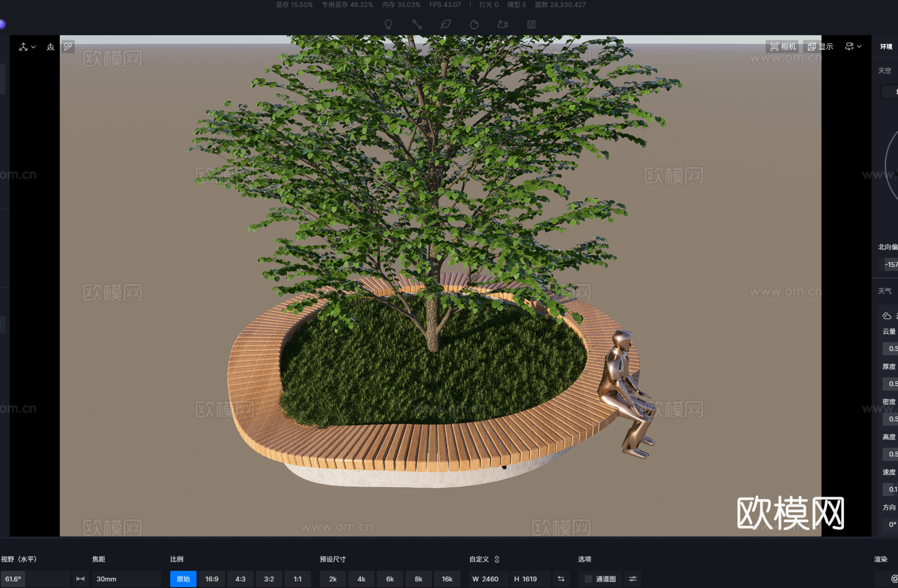The height and width of the screenshot is (588, 898).
Task: Click the 模型 5 model count
Action: coord(517,4)
